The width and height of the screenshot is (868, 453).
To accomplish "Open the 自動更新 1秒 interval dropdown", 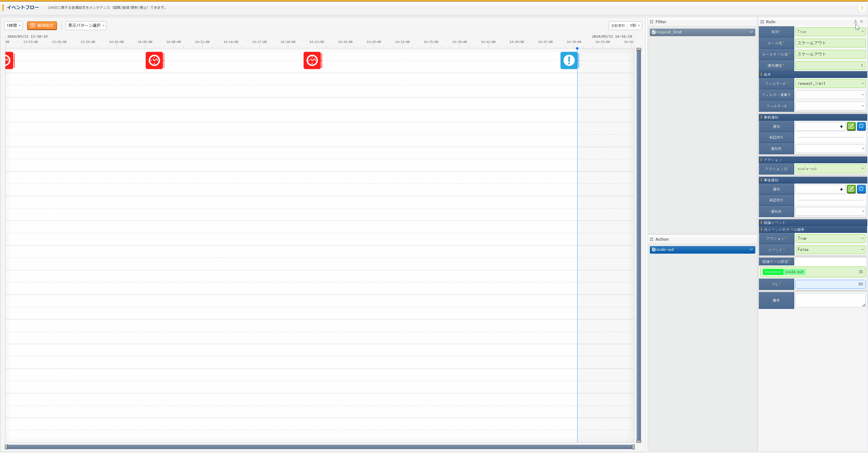I will 634,26.
